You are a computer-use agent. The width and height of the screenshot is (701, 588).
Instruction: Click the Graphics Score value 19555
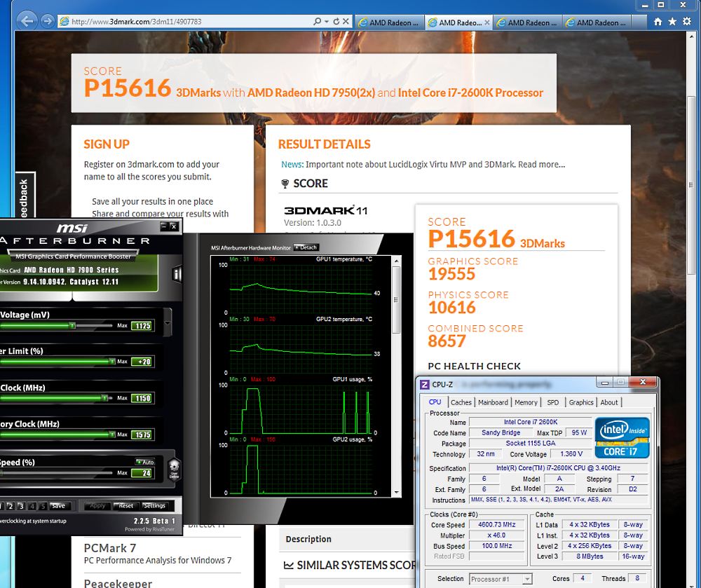pyautogui.click(x=451, y=274)
